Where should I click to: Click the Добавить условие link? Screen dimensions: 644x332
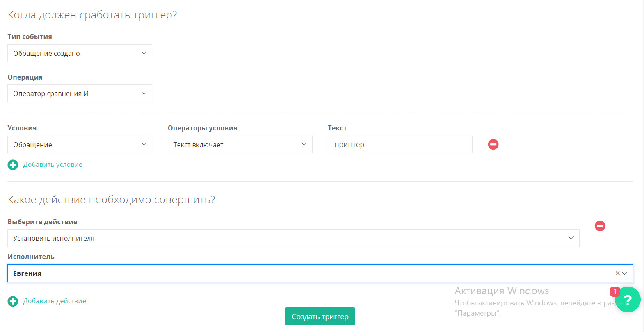(53, 165)
